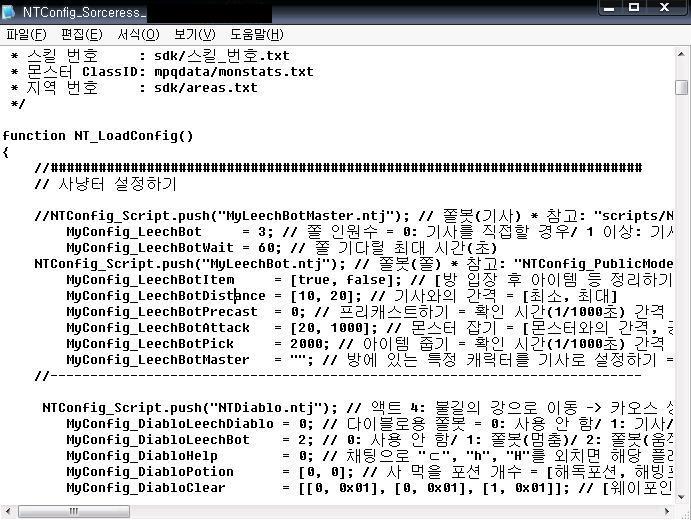Open the 보기(V) menu
691x520 pixels.
pos(194,34)
